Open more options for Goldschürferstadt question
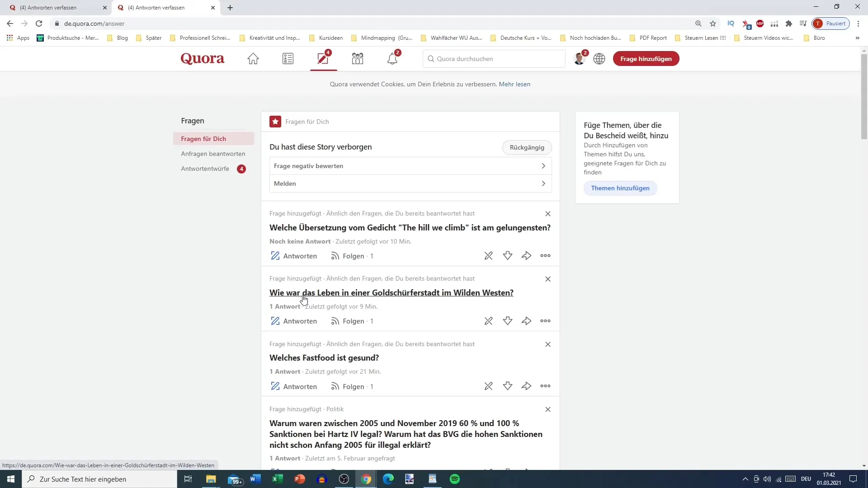The width and height of the screenshot is (868, 488). click(545, 321)
